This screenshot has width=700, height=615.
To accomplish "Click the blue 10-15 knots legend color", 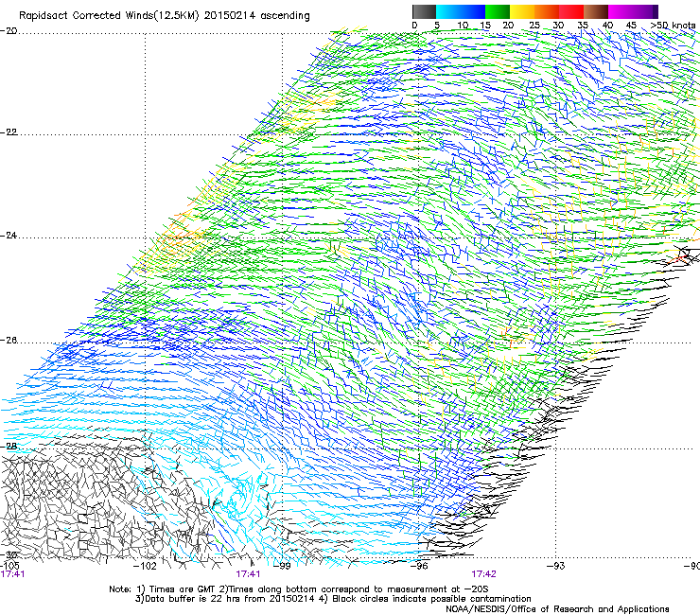I will tap(473, 11).
